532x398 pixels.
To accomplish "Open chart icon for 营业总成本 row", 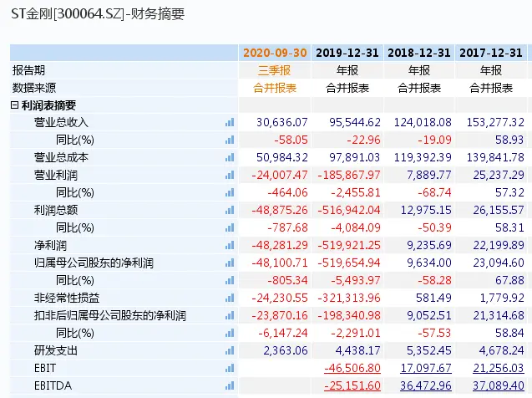I will click(x=230, y=157).
